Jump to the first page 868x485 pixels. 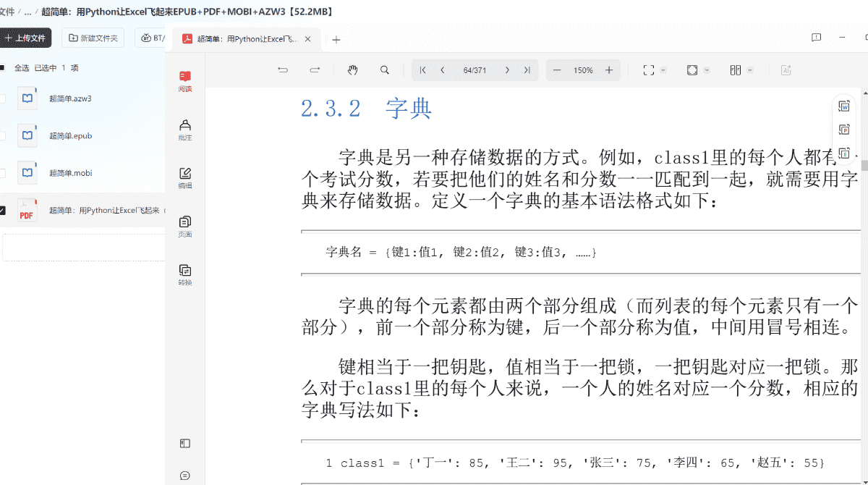point(422,70)
